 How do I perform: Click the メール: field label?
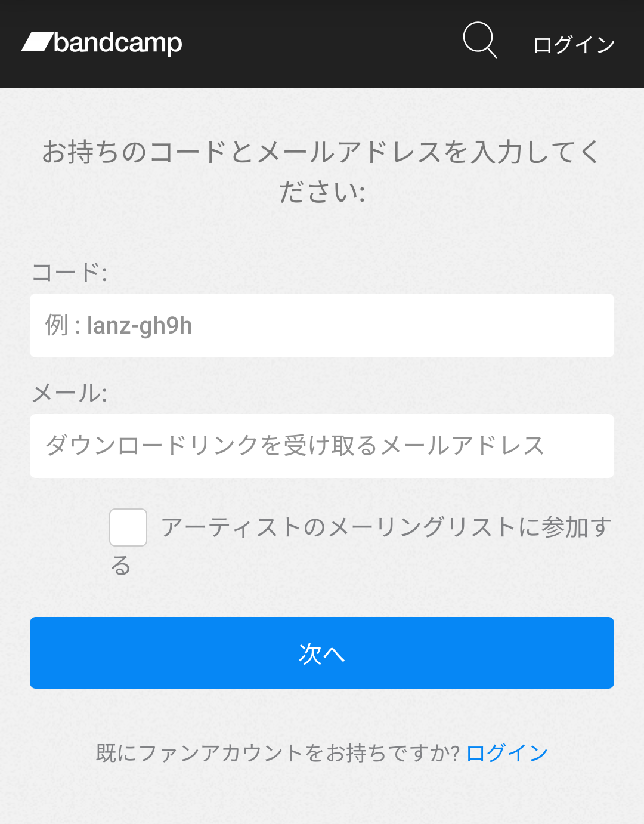point(70,394)
